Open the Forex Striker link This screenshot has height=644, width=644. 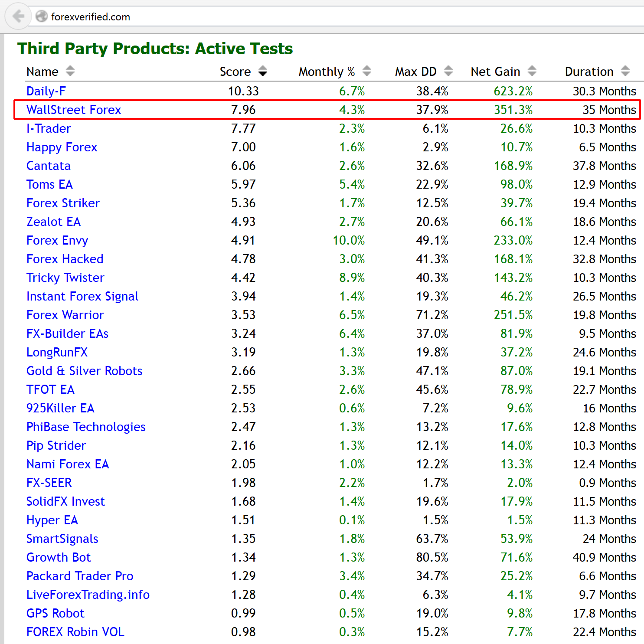(x=63, y=203)
